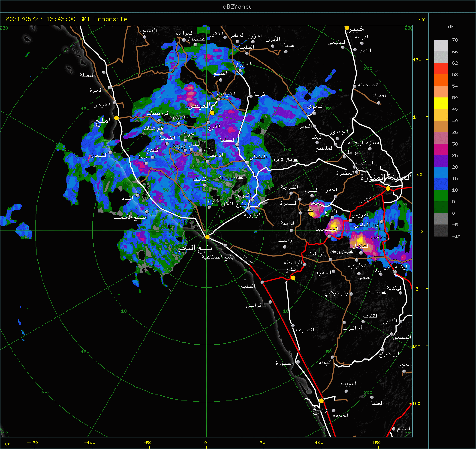Click the grey town dot for النجف

[205, 185]
